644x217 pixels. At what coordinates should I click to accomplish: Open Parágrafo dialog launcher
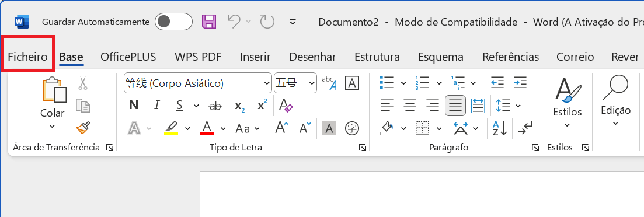click(x=535, y=148)
